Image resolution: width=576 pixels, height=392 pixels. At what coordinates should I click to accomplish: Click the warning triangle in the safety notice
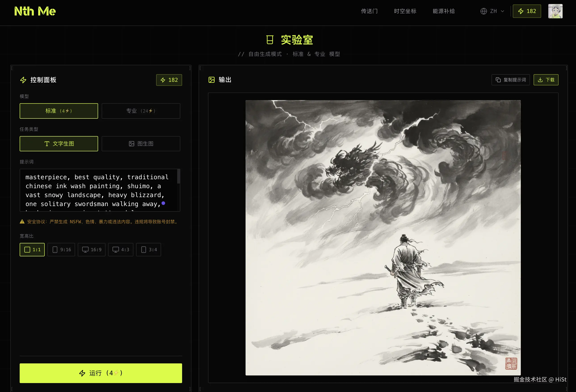click(x=22, y=222)
